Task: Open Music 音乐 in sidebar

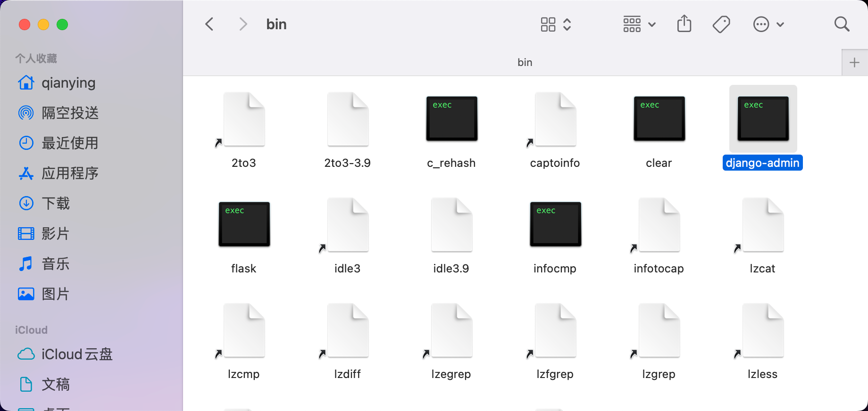Action: pyautogui.click(x=44, y=264)
